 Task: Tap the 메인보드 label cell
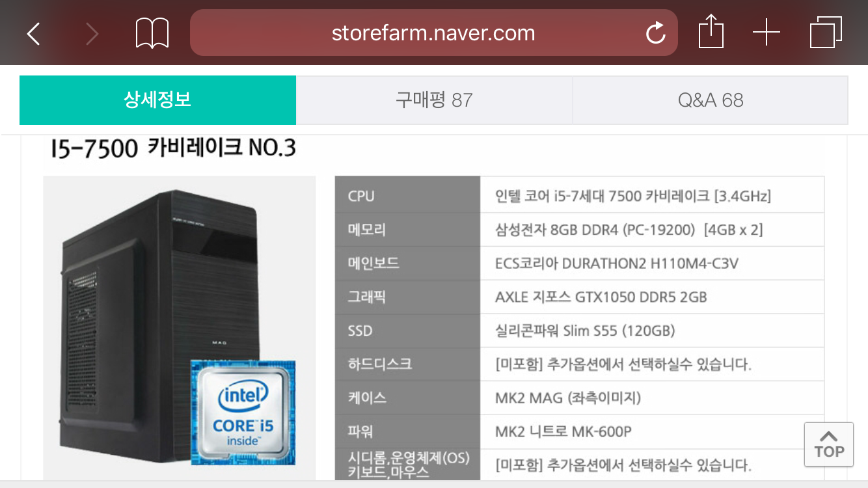407,263
